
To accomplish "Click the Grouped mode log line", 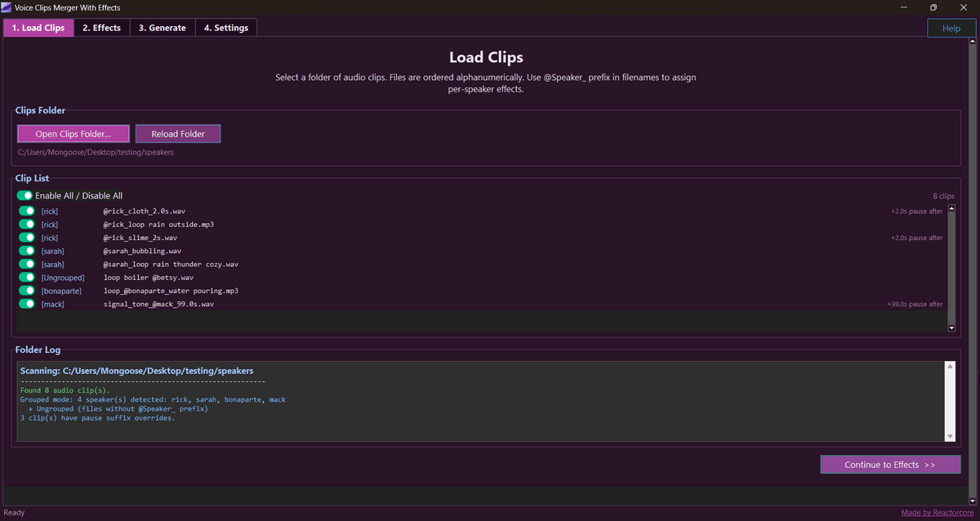I will [153, 399].
